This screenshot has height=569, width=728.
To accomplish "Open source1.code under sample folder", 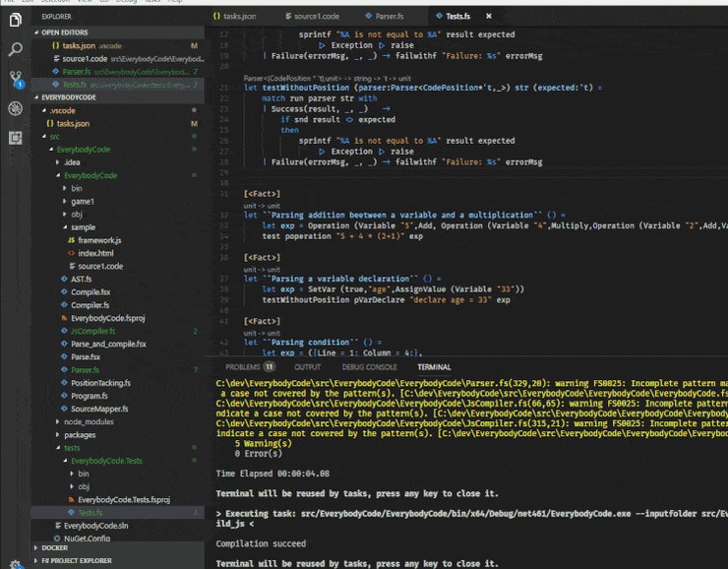I will [100, 266].
